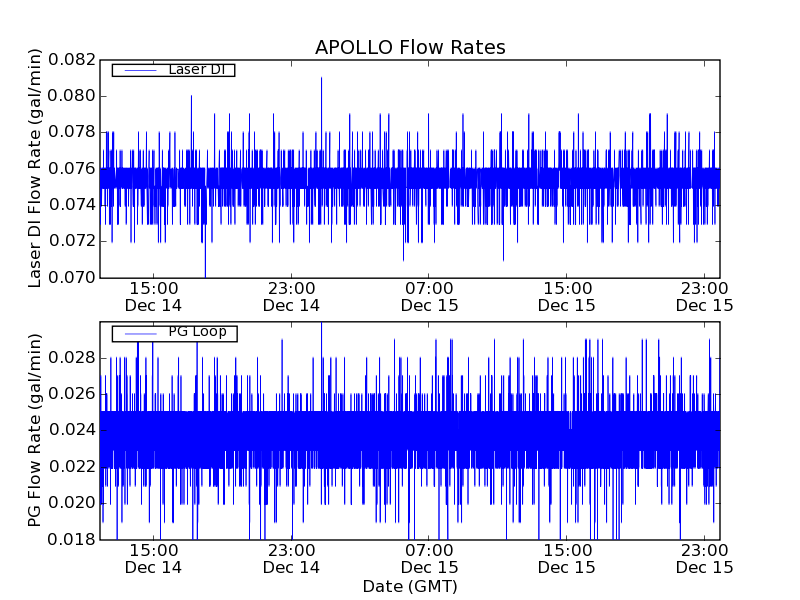
Task: Click the tallest spike near 0.081 in Laser DI plot
Action: (x=321, y=80)
